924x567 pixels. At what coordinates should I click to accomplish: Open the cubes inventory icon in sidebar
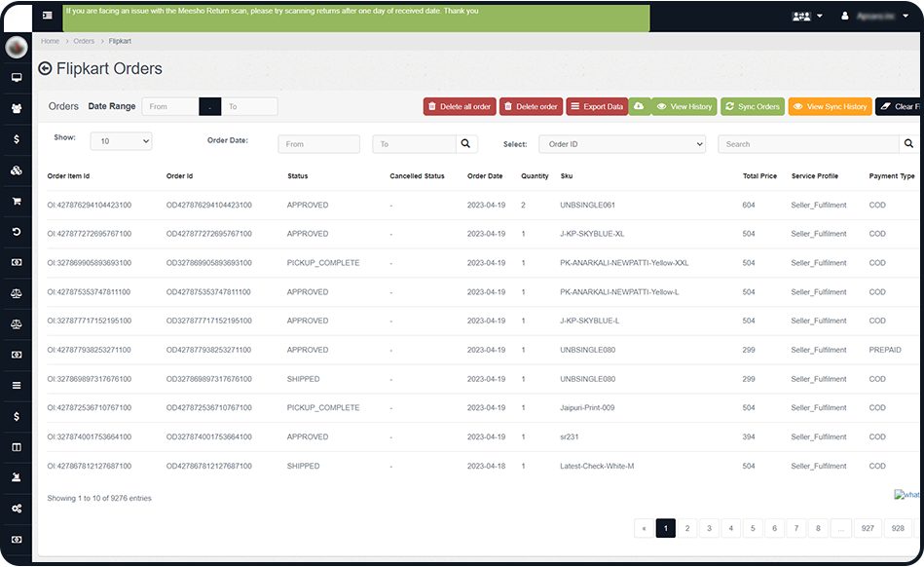(17, 170)
